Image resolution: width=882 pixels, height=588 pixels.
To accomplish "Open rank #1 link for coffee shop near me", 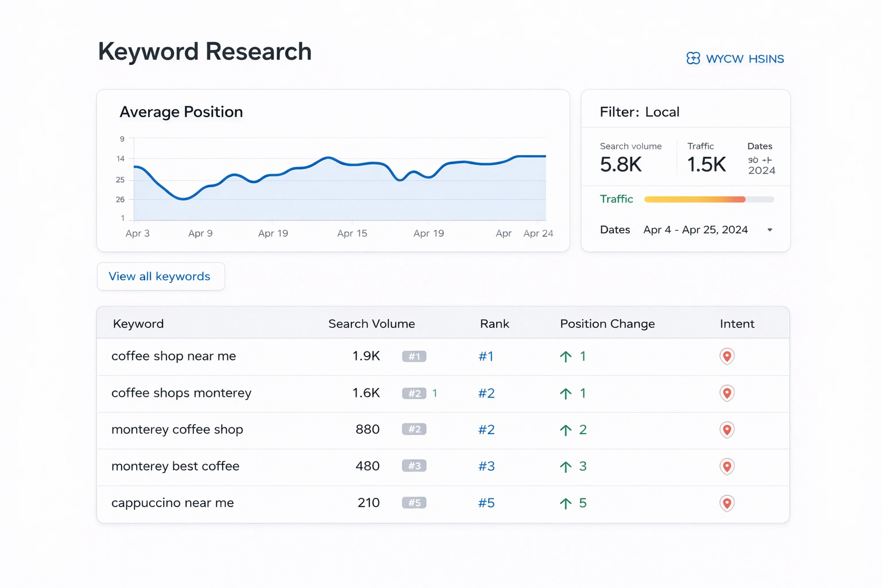I will click(486, 357).
